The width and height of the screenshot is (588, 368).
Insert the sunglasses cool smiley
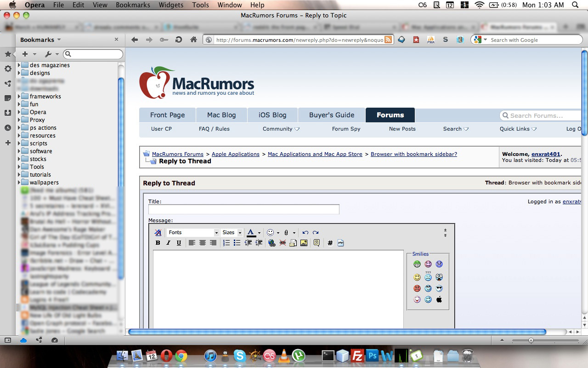coord(439,288)
